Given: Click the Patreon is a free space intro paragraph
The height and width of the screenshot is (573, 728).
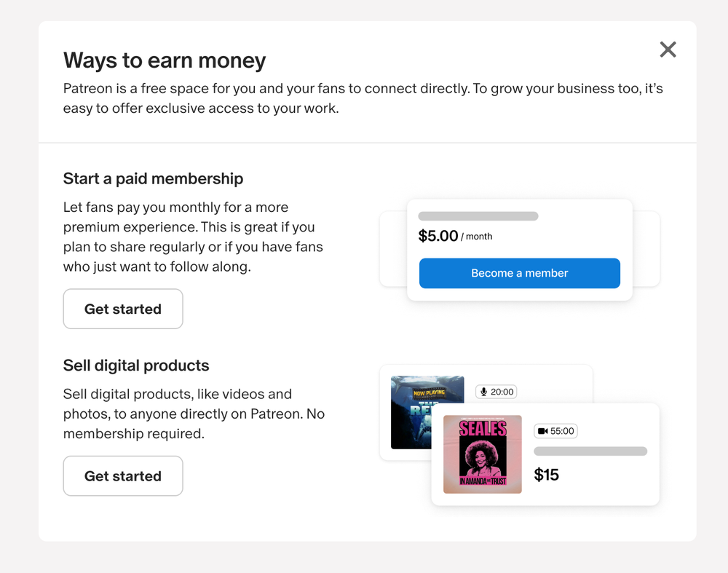Looking at the screenshot, I should point(363,99).
